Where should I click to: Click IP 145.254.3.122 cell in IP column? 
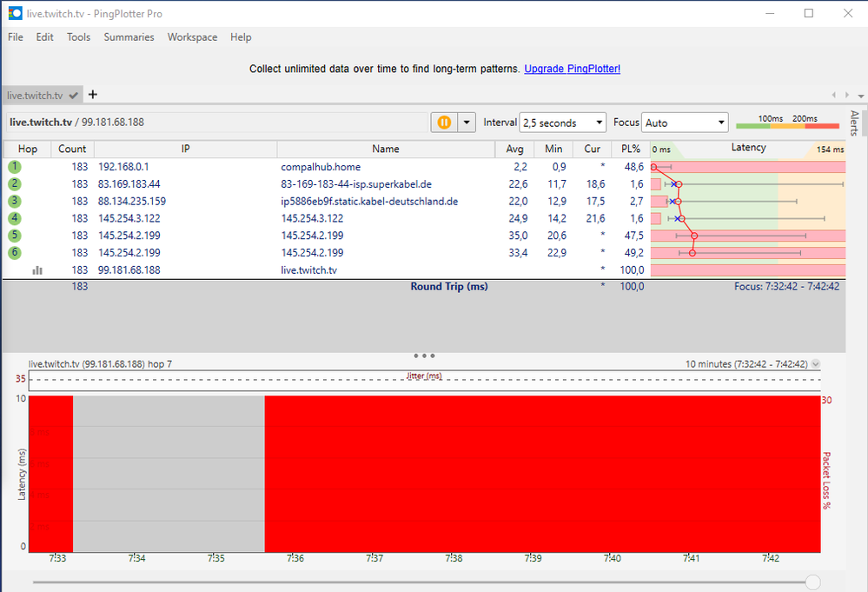129,218
